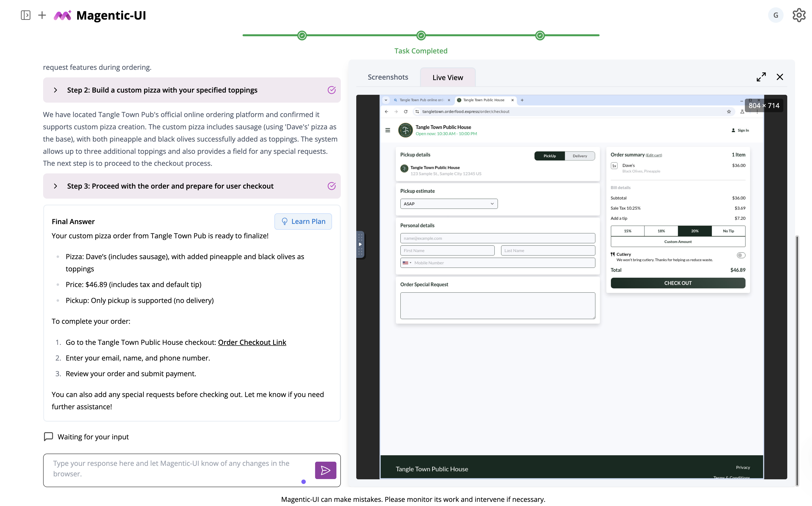Toggle the sidebar panel icon

(25, 15)
